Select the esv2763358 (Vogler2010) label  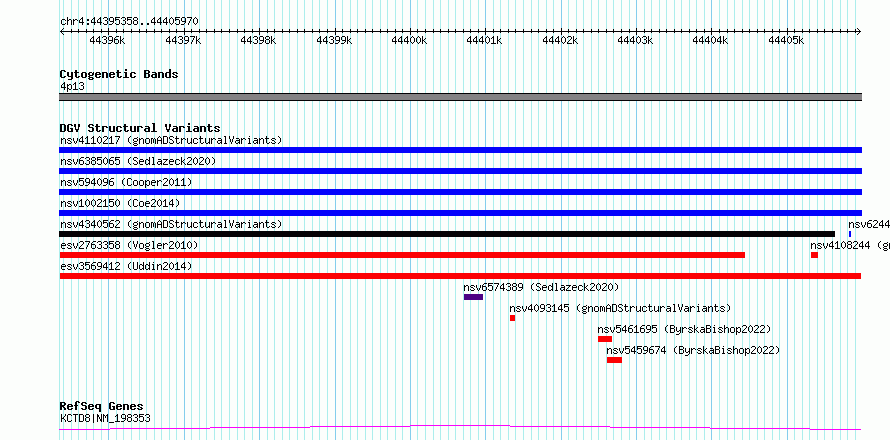pyautogui.click(x=129, y=245)
